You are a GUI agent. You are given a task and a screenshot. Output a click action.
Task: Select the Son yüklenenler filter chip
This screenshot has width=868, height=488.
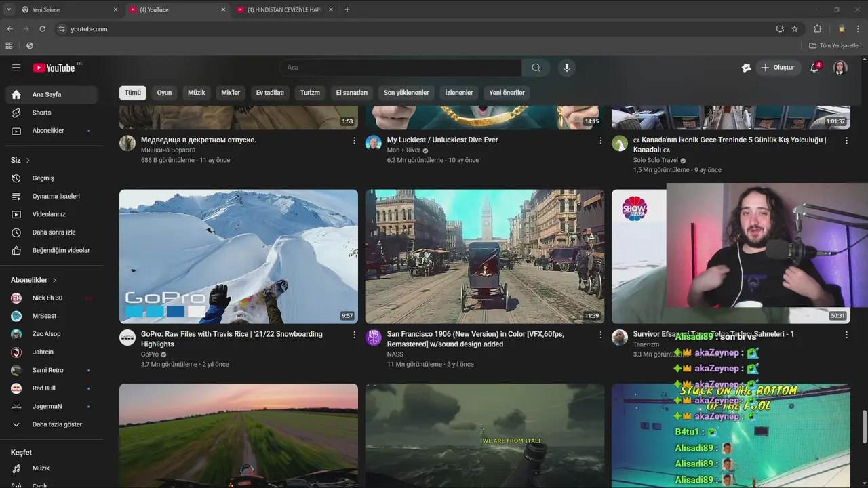click(x=406, y=93)
